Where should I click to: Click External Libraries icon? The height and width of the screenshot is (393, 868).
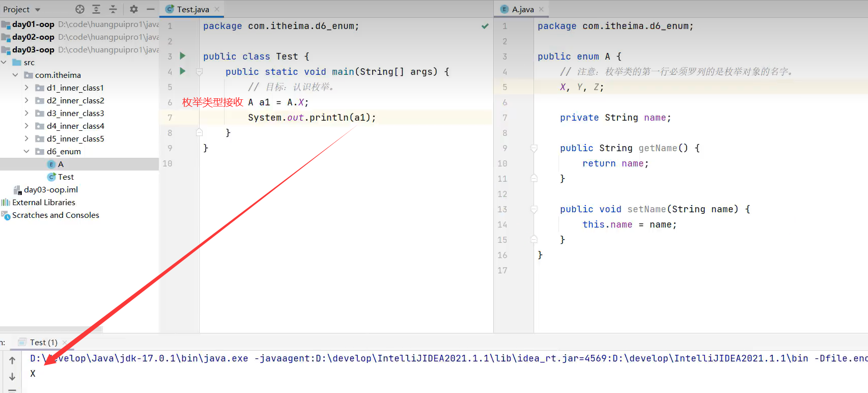tap(6, 202)
